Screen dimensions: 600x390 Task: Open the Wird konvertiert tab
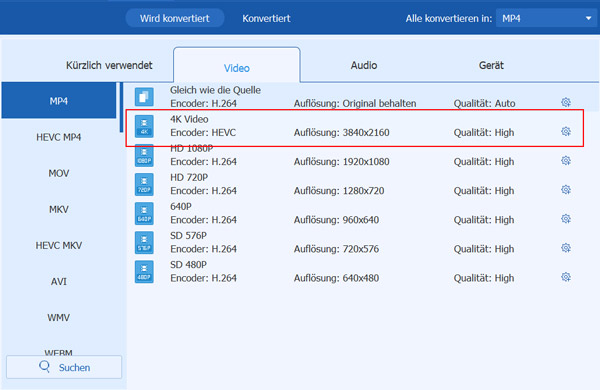pos(174,18)
